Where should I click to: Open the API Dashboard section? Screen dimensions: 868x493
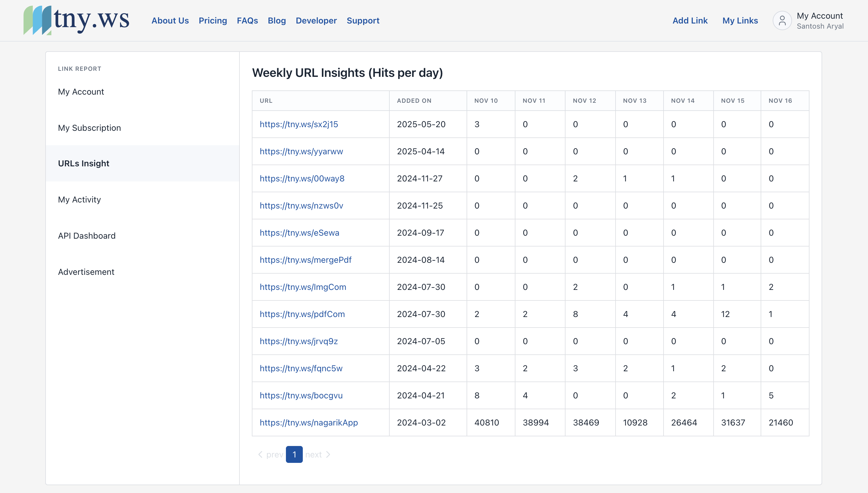tap(87, 236)
